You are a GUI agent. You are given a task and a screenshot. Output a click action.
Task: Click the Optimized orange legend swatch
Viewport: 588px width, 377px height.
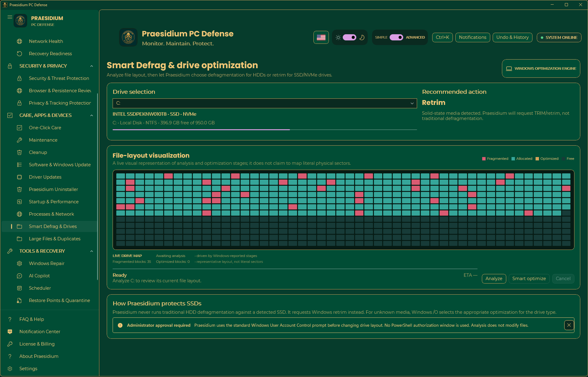pos(537,159)
